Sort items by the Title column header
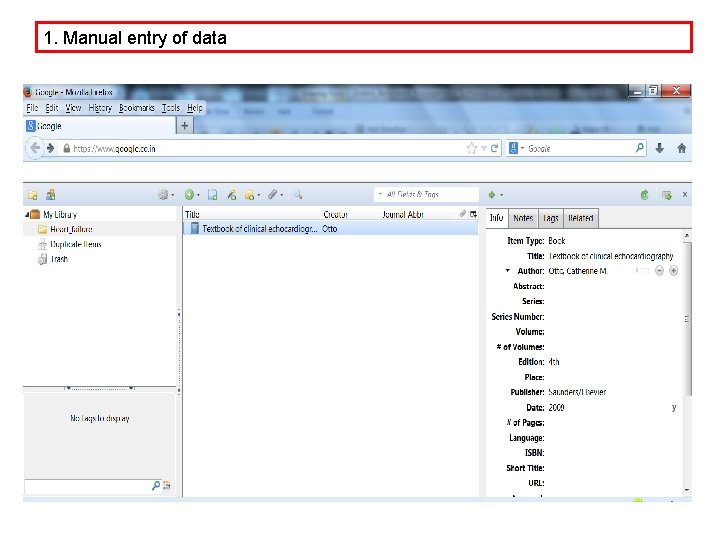This screenshot has height=540, width=720. click(192, 214)
